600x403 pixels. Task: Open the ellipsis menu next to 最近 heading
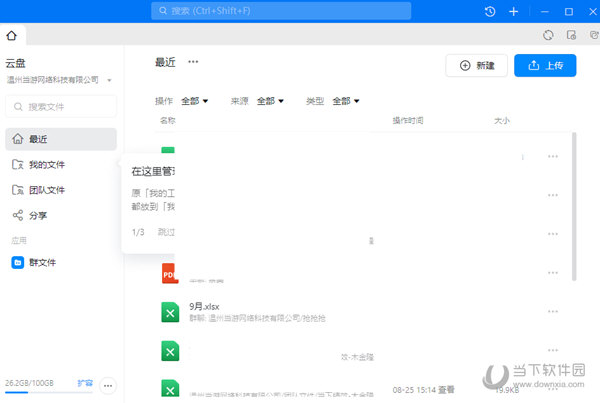(x=193, y=62)
